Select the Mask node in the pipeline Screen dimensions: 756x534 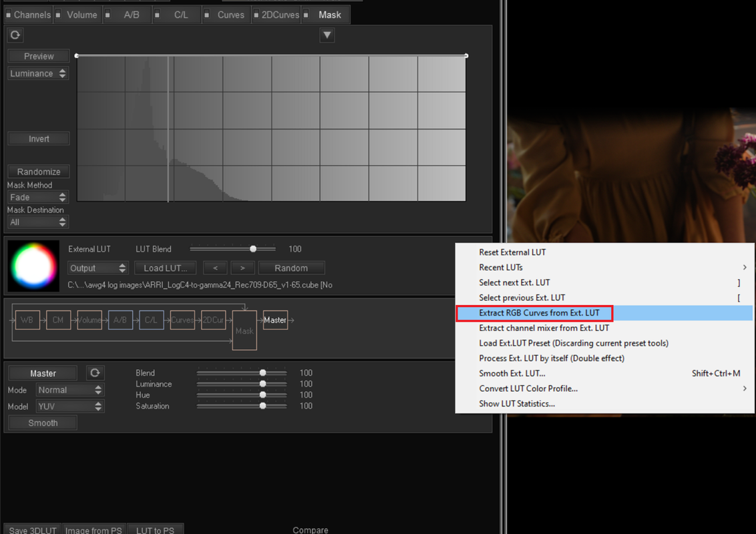(x=244, y=330)
